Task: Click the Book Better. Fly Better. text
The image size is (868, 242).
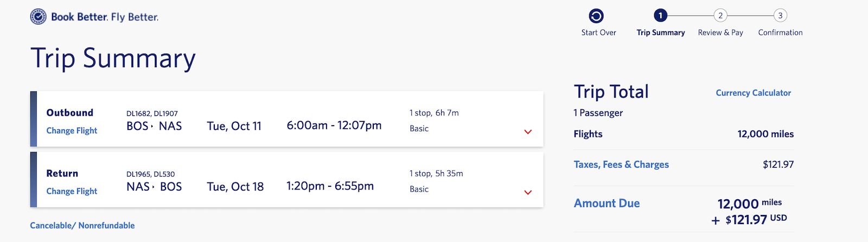Action: pos(105,17)
